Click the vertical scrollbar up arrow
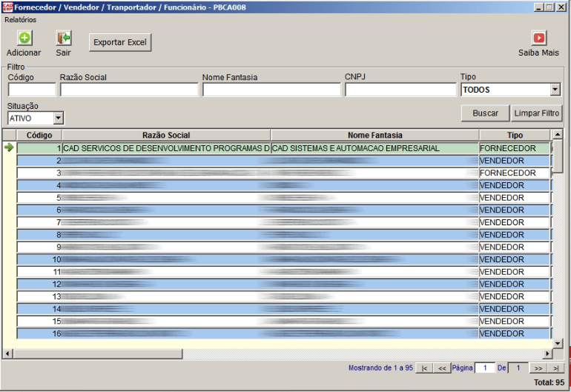This screenshot has width=571, height=392. 558,135
